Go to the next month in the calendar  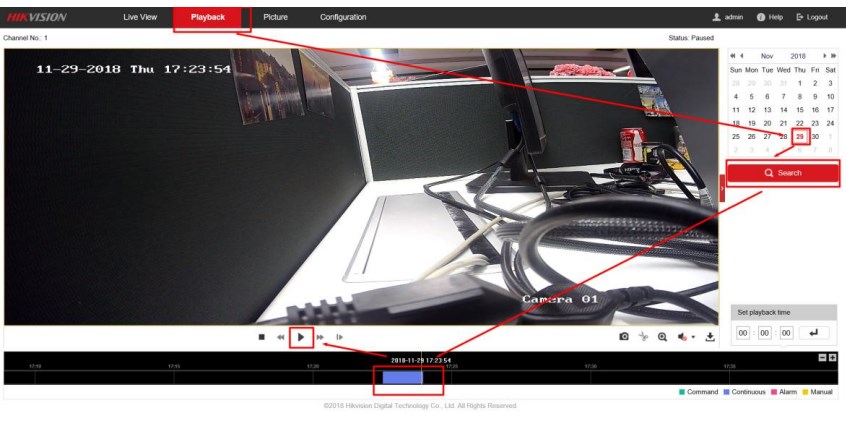(x=825, y=56)
